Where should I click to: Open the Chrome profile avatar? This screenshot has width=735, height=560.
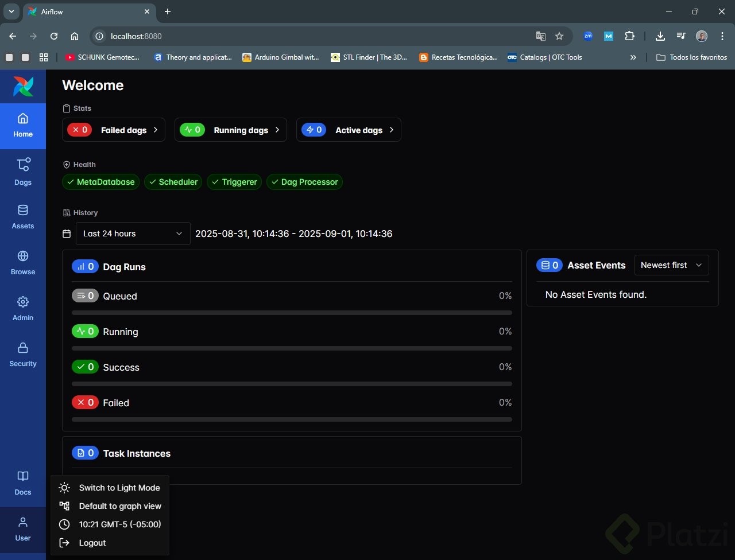click(x=702, y=36)
